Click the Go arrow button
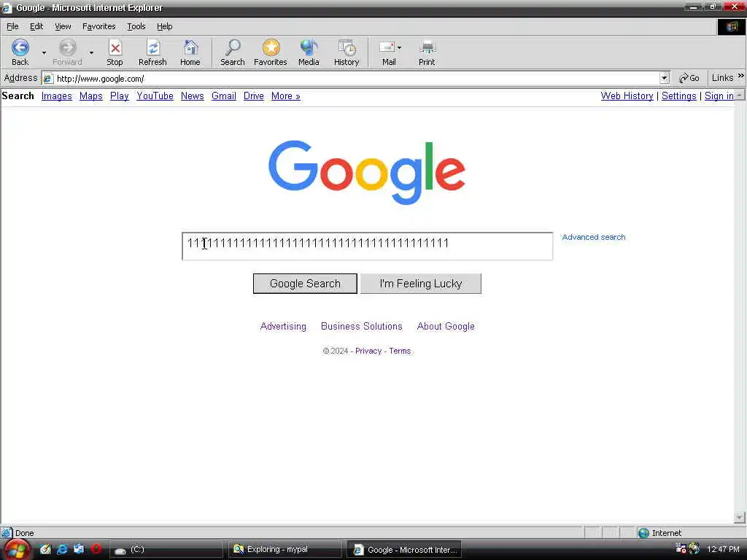This screenshot has height=560, width=747. point(689,78)
